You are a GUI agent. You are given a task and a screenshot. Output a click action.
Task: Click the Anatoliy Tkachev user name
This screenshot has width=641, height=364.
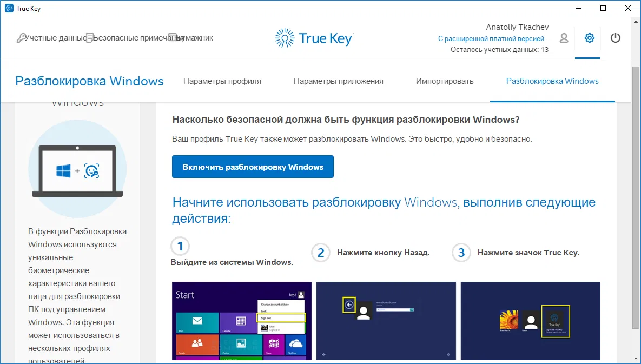[517, 27]
